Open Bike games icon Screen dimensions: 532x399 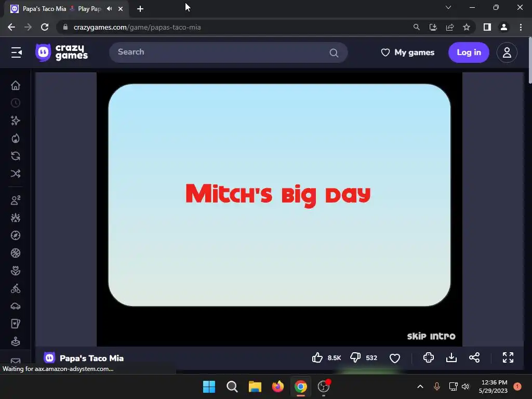click(16, 288)
